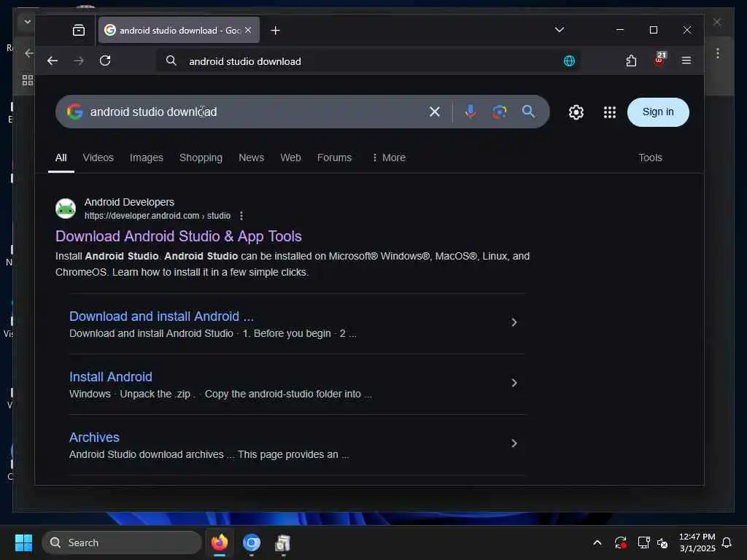
Task: Expand the More search filters menu
Action: (x=389, y=157)
